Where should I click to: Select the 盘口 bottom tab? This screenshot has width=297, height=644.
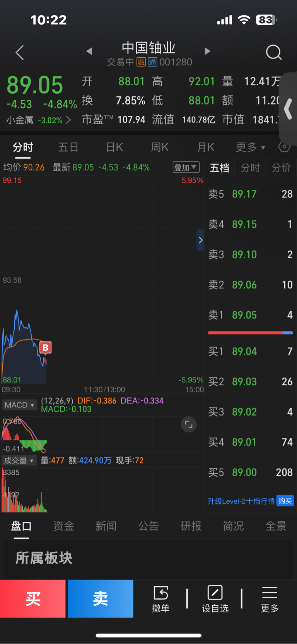(21, 526)
